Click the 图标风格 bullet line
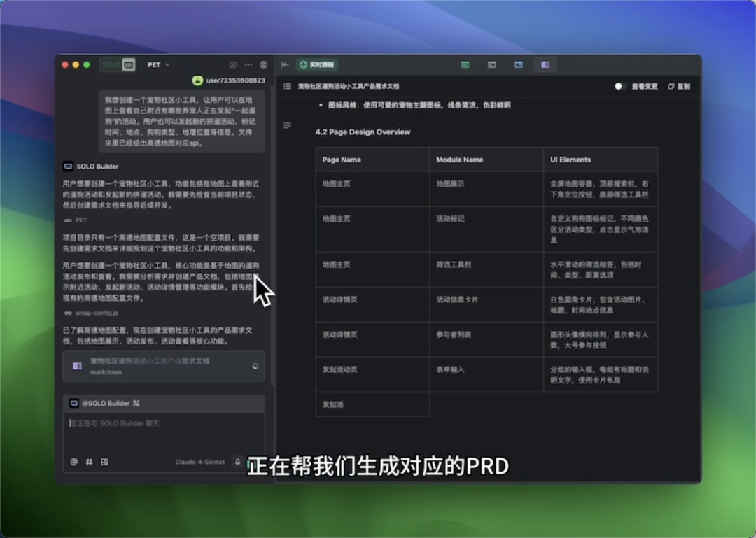 tap(419, 105)
